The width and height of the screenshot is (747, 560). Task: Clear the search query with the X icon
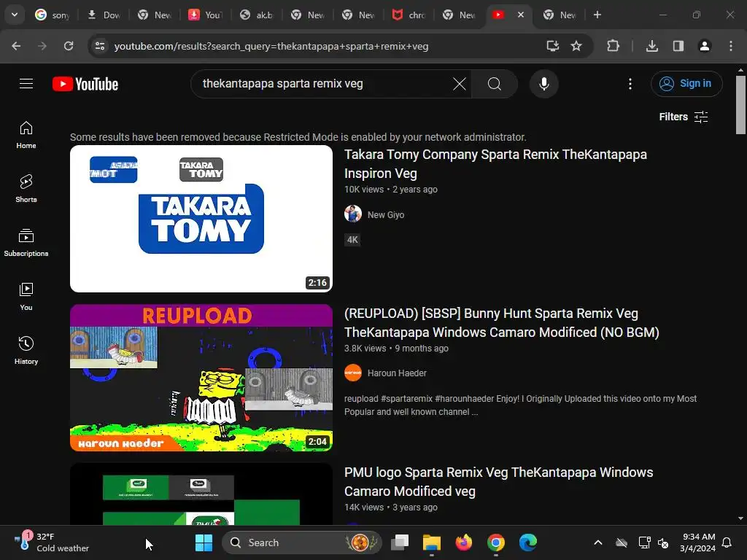460,84
